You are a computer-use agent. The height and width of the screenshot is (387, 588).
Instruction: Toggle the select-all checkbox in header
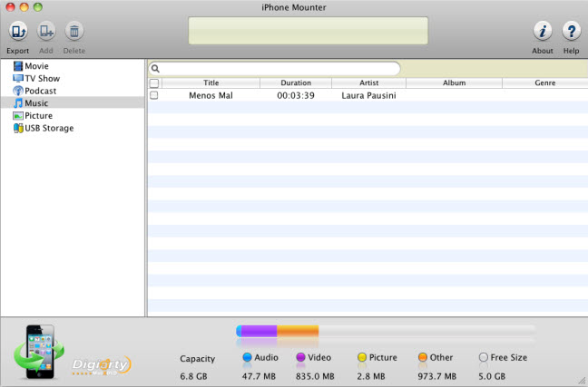154,82
